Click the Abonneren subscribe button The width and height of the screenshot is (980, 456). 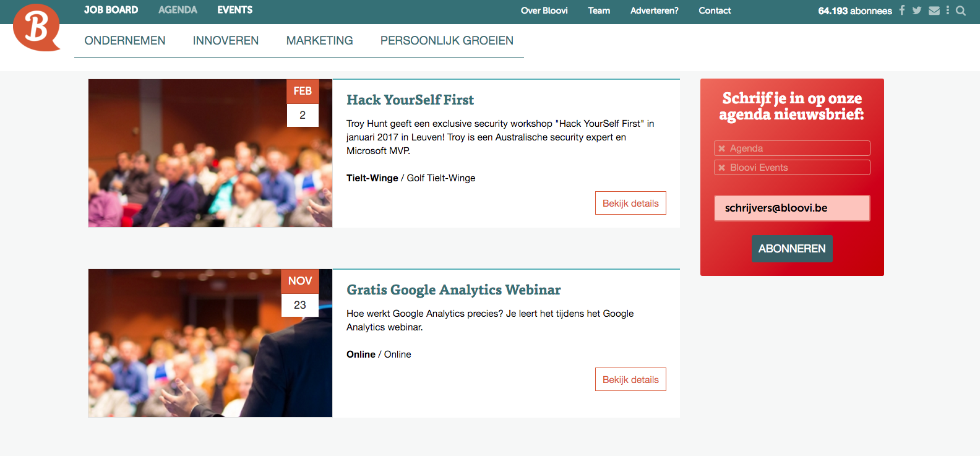[792, 249]
